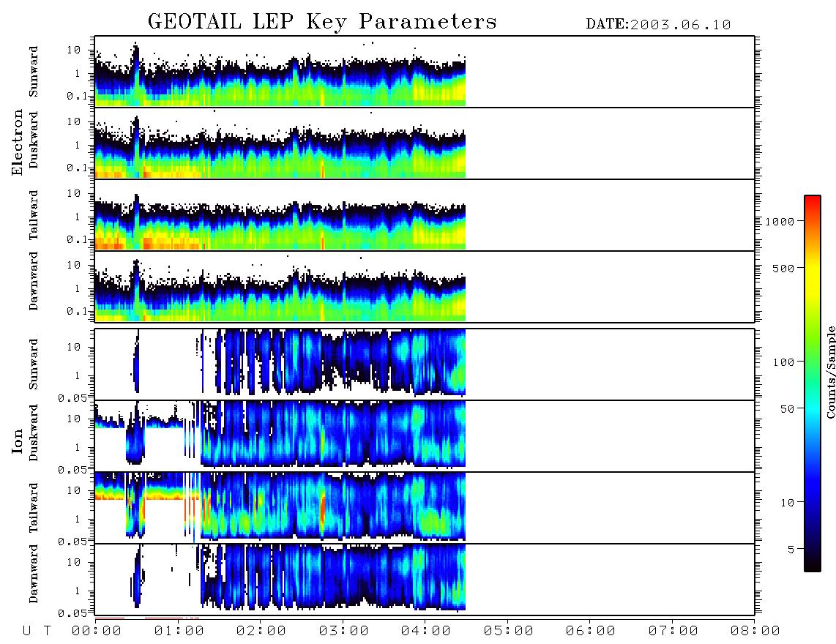
Task: Click the rainbow color scale bar
Action: click(813, 383)
